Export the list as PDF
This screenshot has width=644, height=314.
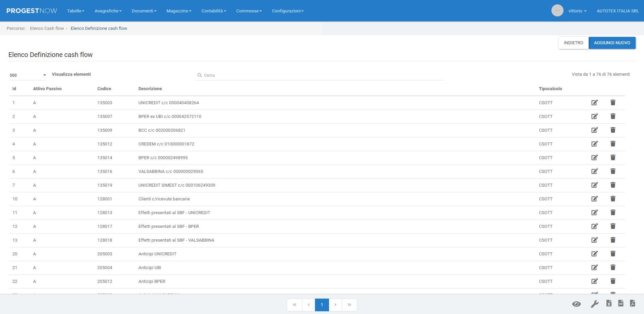click(x=633, y=304)
